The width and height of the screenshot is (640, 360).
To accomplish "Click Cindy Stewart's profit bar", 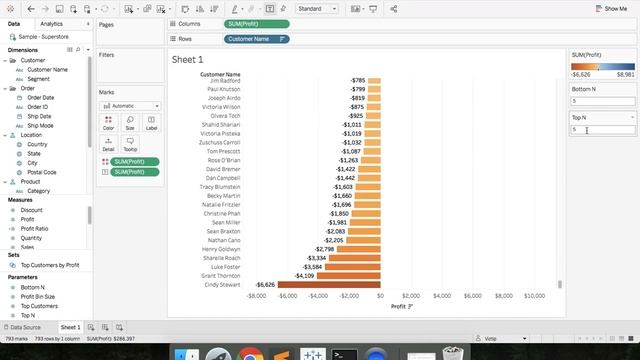I will tap(329, 285).
